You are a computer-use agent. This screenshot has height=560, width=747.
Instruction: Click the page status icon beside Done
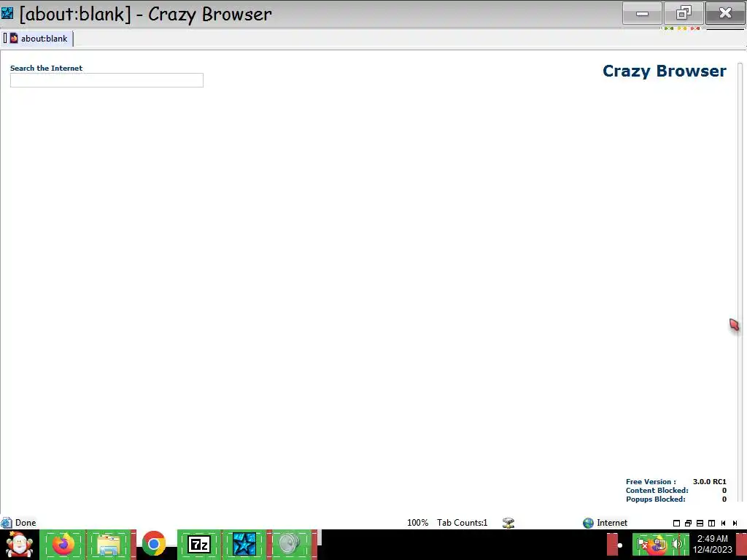point(6,523)
